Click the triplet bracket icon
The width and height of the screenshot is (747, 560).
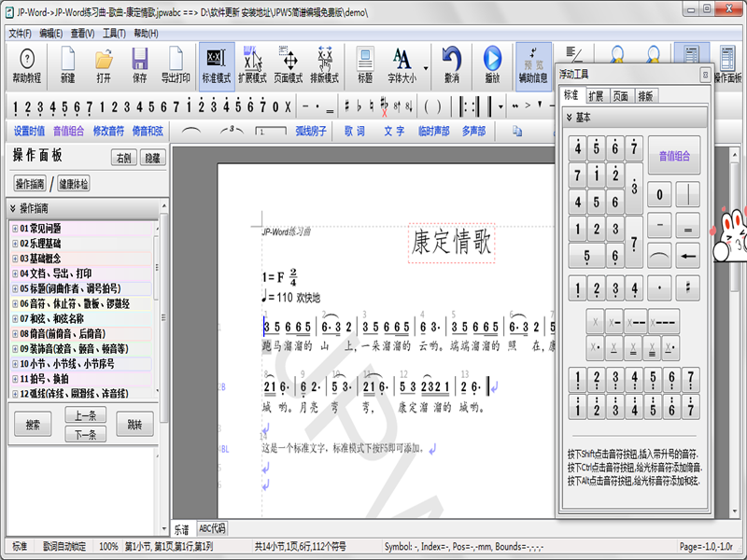(232, 130)
